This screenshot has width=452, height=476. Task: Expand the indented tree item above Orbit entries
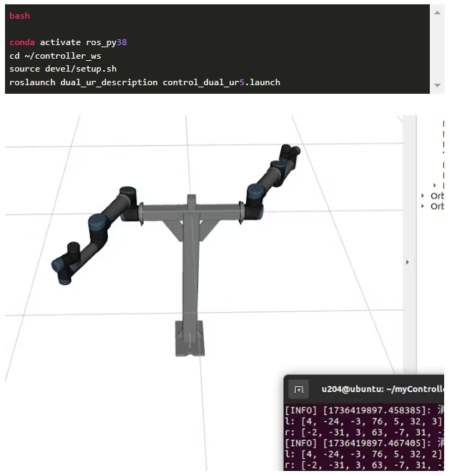click(x=435, y=185)
